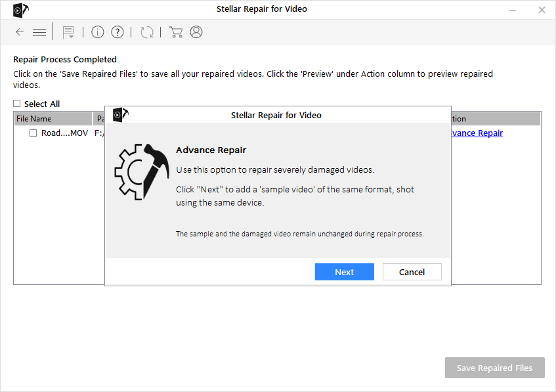Open the user account icon

(196, 32)
